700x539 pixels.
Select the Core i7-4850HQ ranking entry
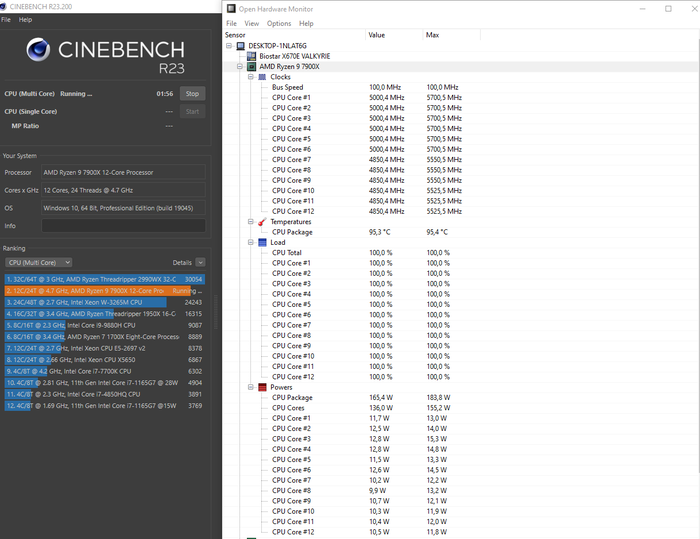(x=104, y=394)
